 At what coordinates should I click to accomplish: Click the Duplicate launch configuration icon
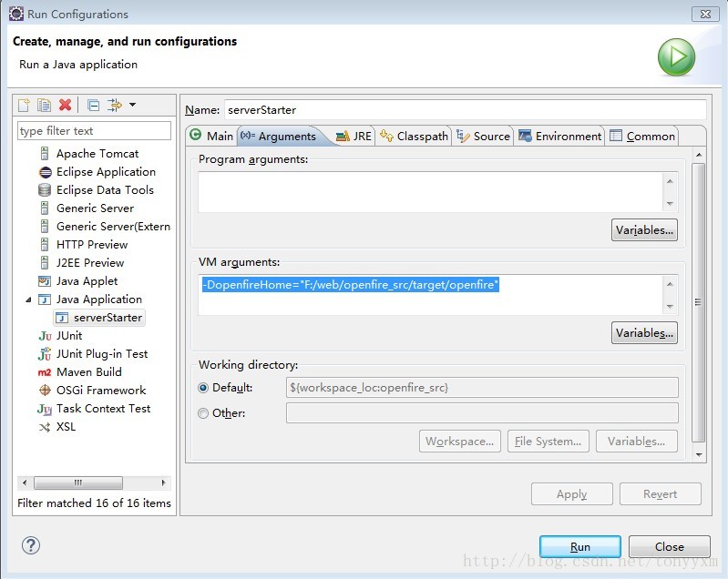click(x=44, y=105)
